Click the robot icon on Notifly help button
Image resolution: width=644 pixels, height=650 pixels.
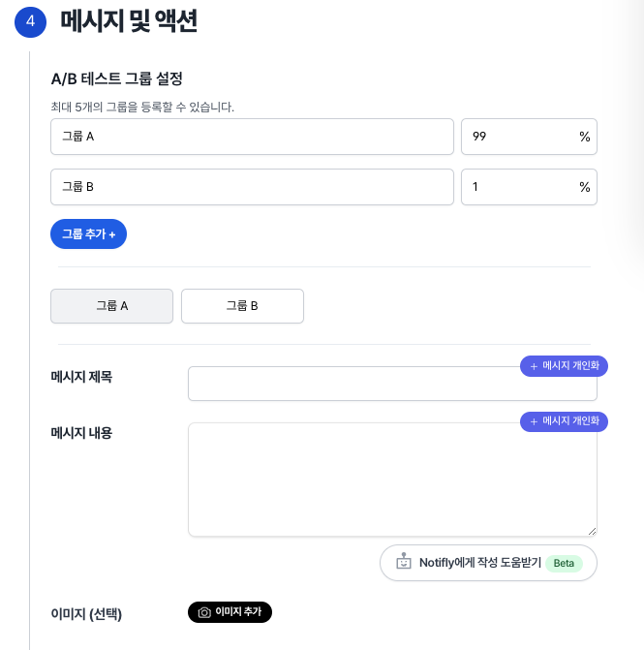404,562
